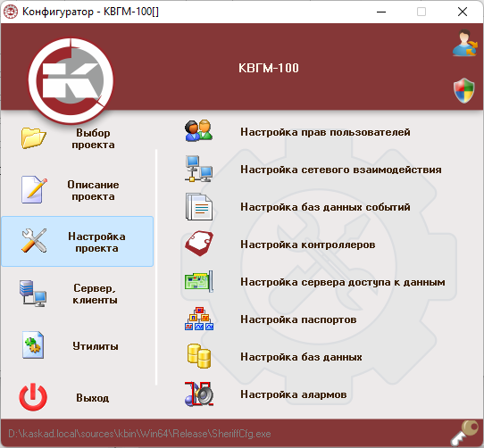The image size is (484, 448).
Task: Close the Конфигуратор window
Action: 462,12
